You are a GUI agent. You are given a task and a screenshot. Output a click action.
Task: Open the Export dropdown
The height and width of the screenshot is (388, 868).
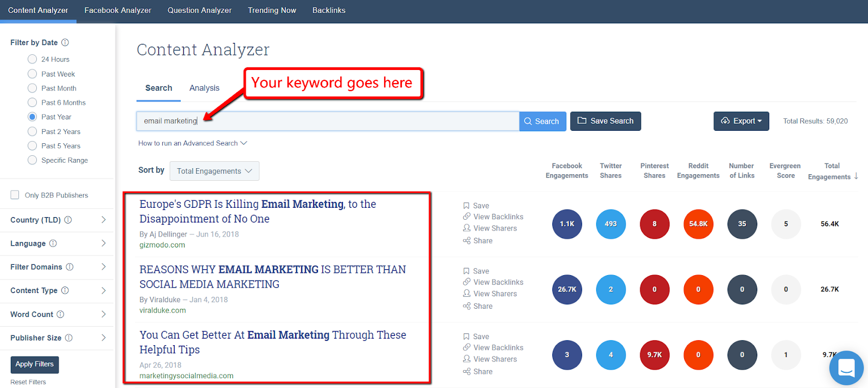(741, 121)
